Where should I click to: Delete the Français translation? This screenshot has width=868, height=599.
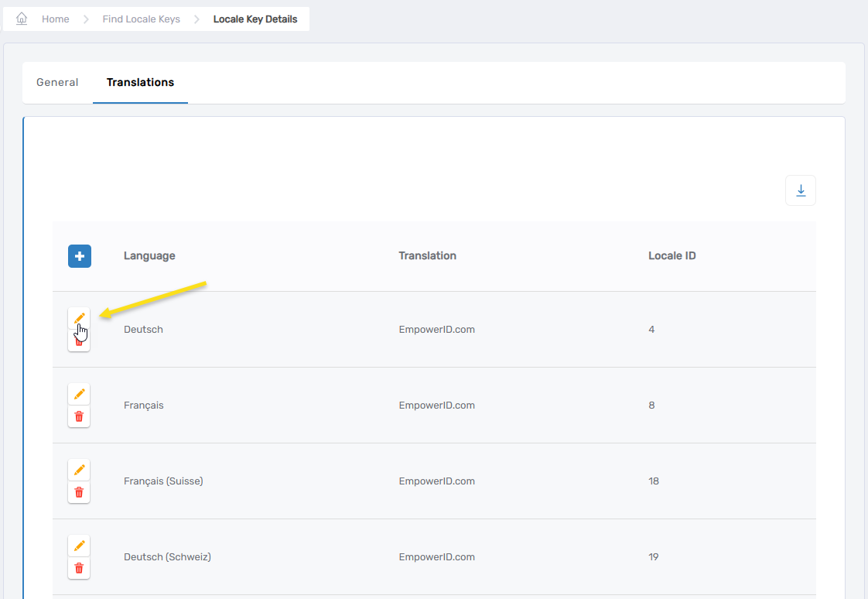79,416
